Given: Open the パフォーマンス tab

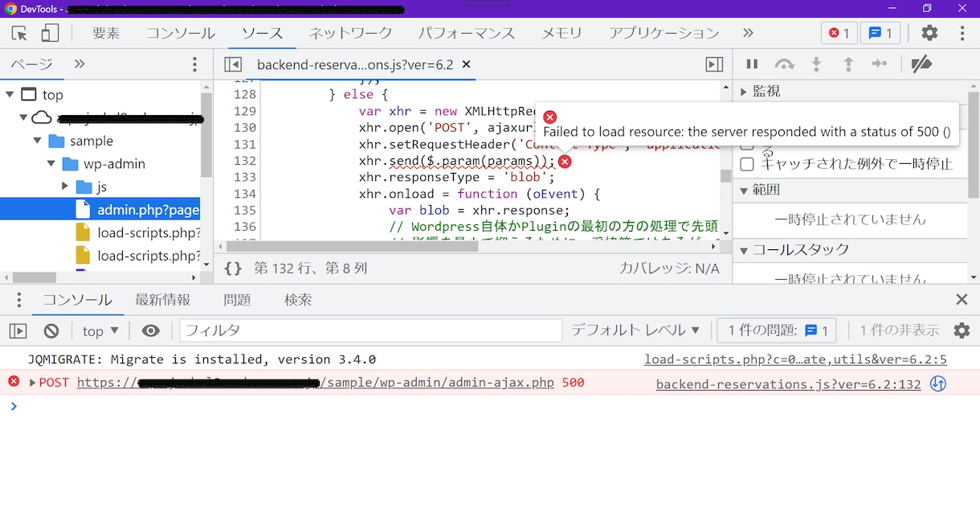Looking at the screenshot, I should click(x=467, y=33).
